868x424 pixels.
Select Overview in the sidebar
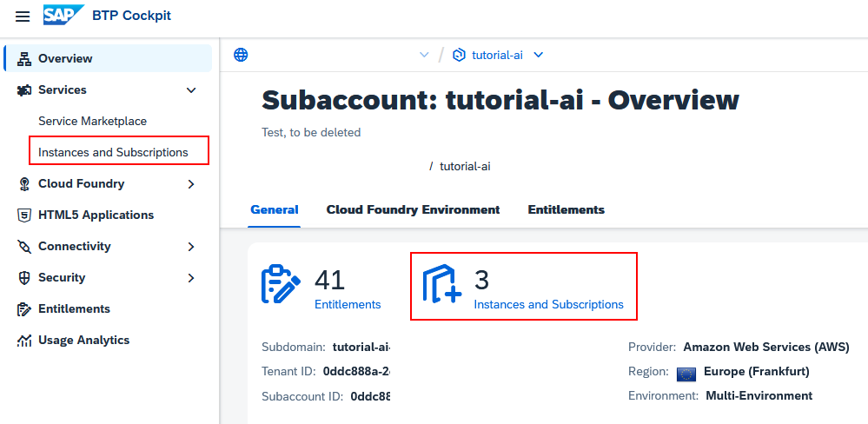click(x=108, y=59)
